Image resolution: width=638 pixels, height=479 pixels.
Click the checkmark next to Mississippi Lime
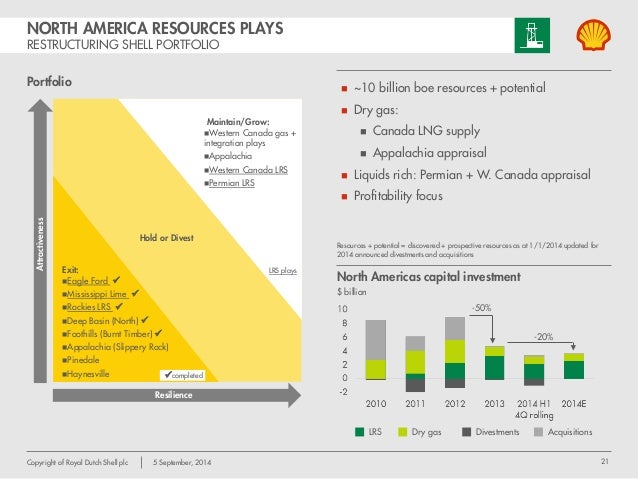coord(135,293)
